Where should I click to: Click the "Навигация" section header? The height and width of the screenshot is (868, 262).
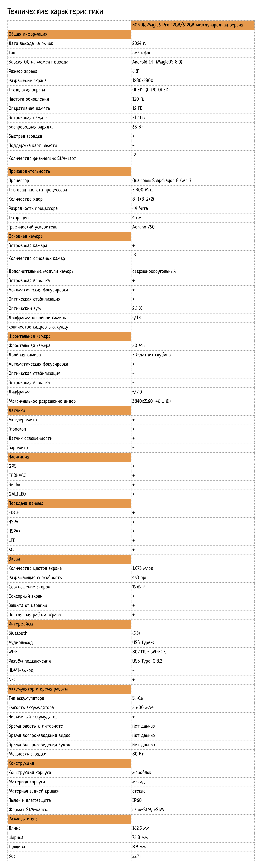19,457
